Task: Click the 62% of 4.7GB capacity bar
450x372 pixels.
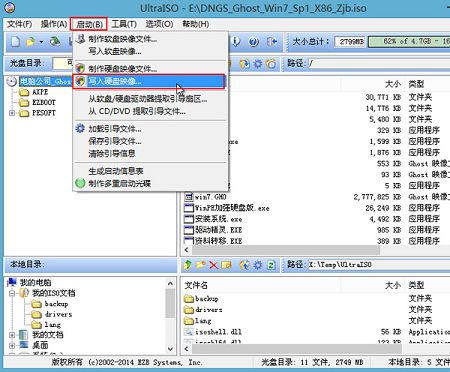Action: (409, 42)
